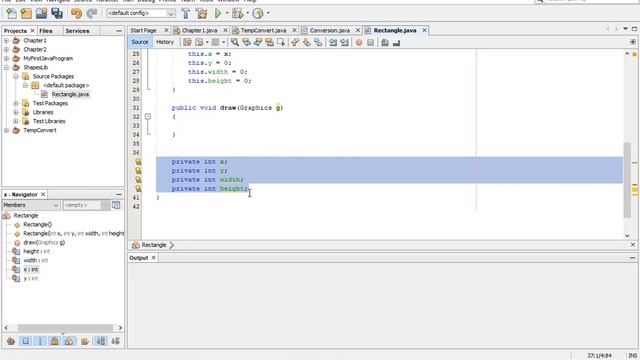Click the Comment selected lines icon
The width and height of the screenshot is (640, 360).
(384, 42)
